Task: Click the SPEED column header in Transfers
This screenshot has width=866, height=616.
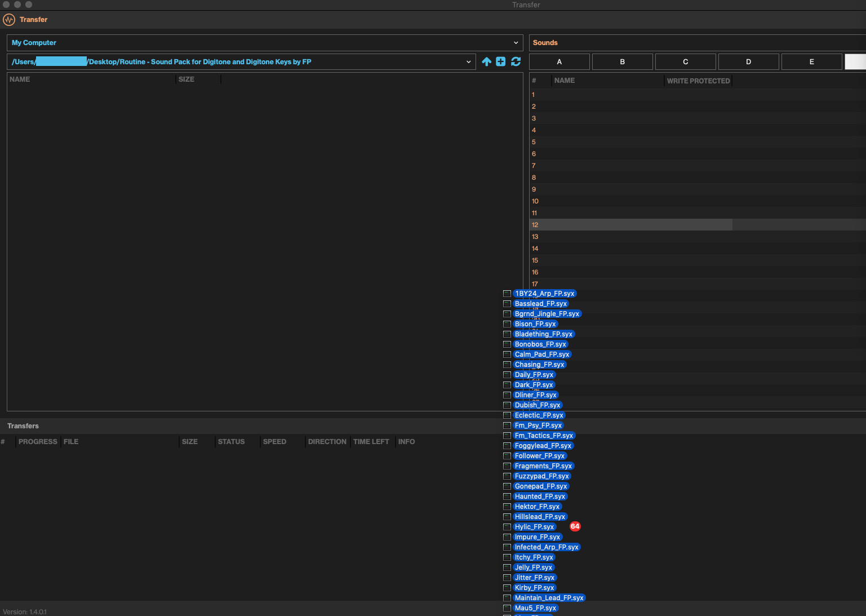Action: click(x=275, y=442)
